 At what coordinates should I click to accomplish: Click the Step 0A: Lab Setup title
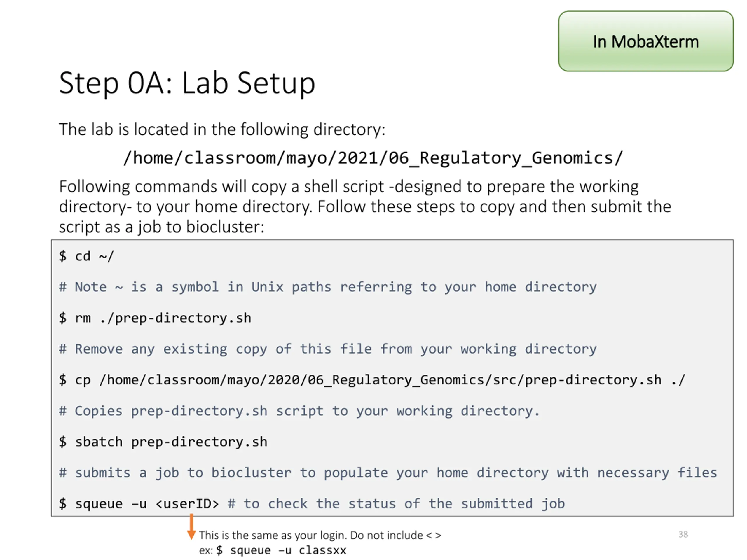[187, 83]
